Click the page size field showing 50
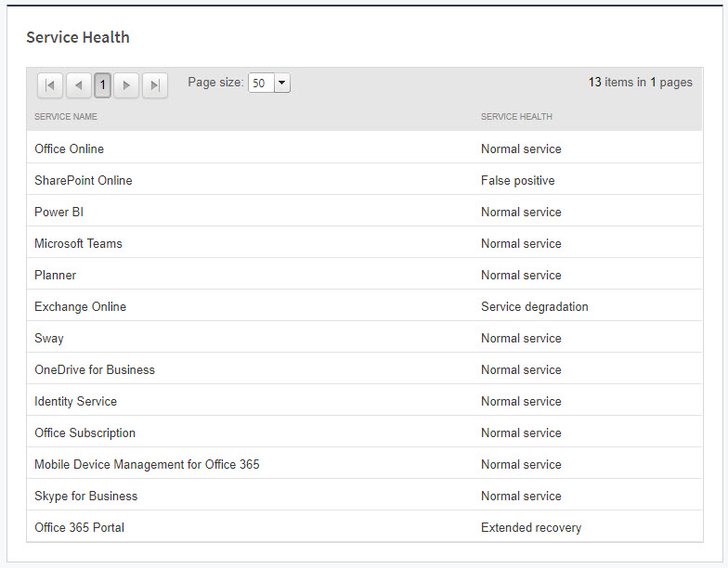Image resolution: width=728 pixels, height=568 pixels. [262, 84]
